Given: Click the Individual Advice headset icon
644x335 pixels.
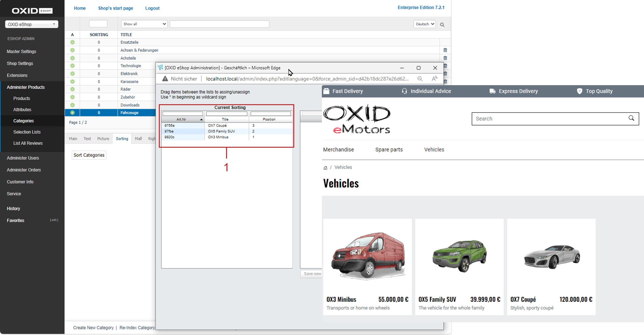Looking at the screenshot, I should pos(404,91).
